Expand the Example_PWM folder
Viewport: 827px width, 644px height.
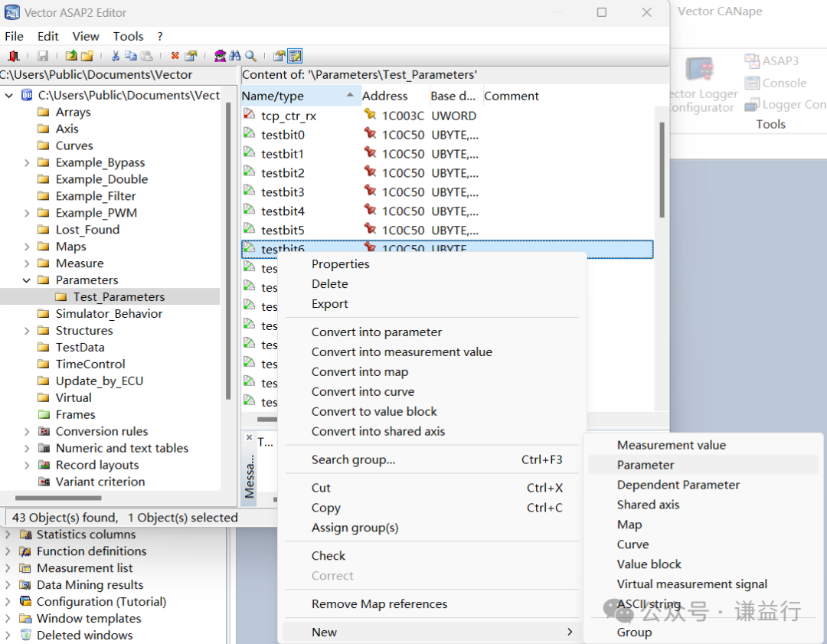[26, 213]
